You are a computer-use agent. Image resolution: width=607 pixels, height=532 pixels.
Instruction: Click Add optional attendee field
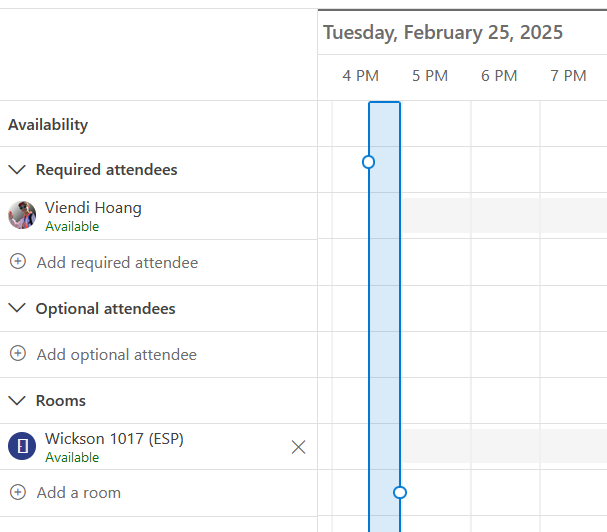pos(116,355)
